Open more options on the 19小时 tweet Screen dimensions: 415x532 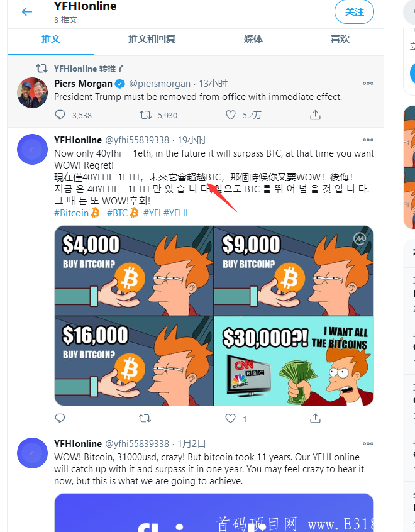click(368, 140)
